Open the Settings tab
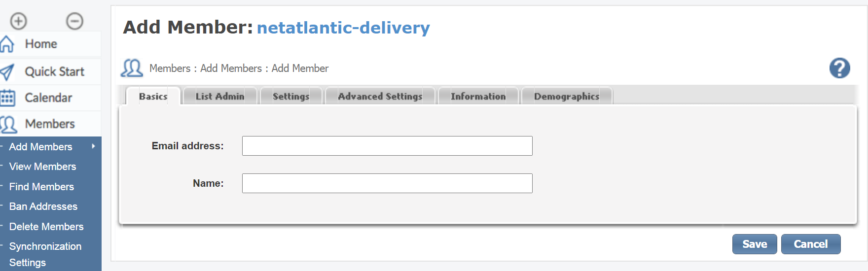 (x=291, y=96)
